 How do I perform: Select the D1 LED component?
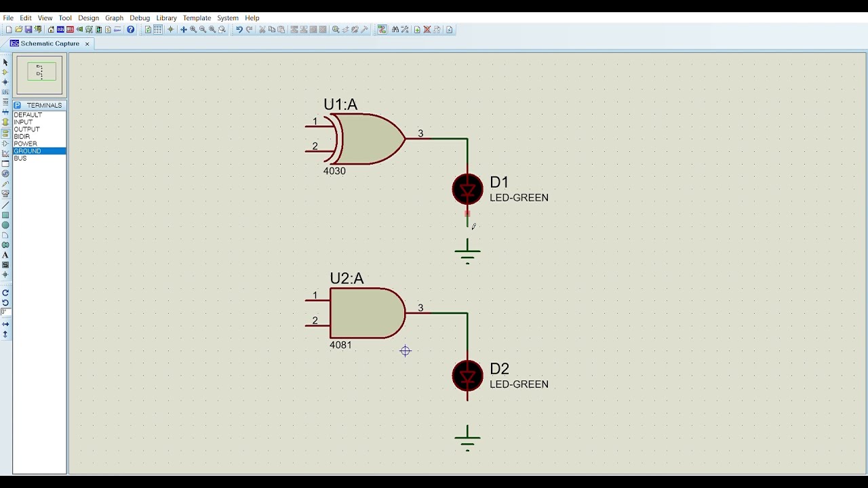click(467, 190)
